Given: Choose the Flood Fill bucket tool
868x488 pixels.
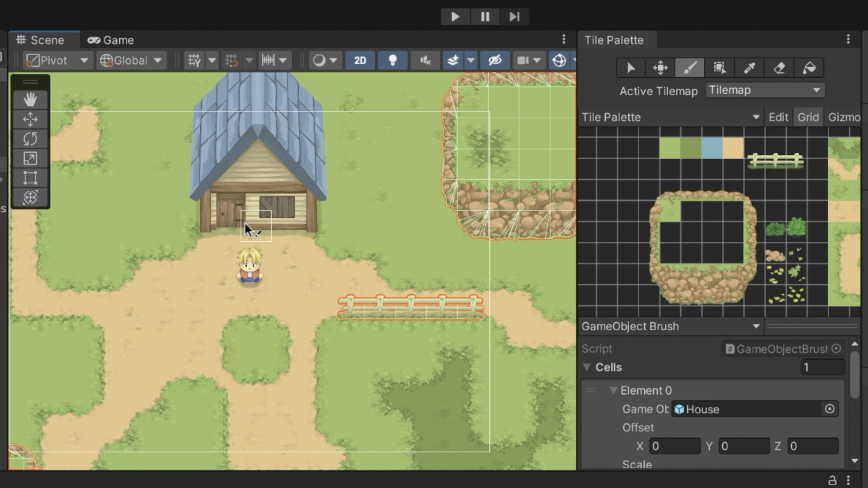Looking at the screenshot, I should (x=809, y=68).
